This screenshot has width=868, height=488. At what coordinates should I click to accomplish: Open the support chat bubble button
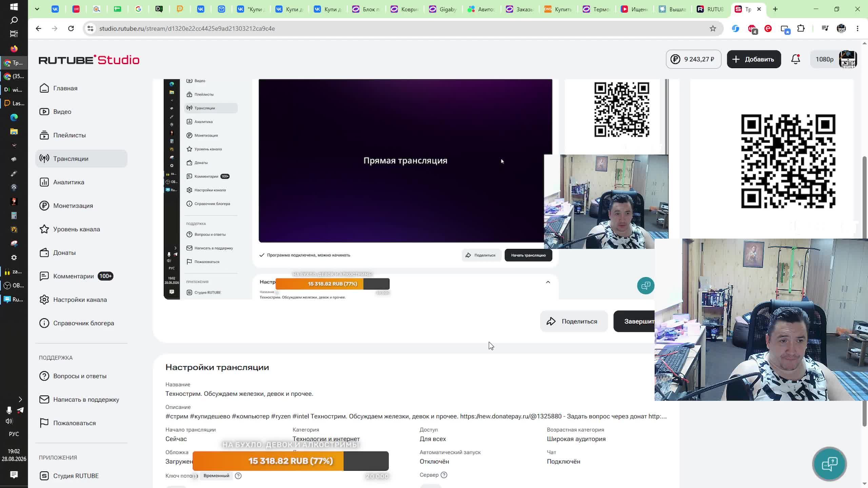coord(829,464)
